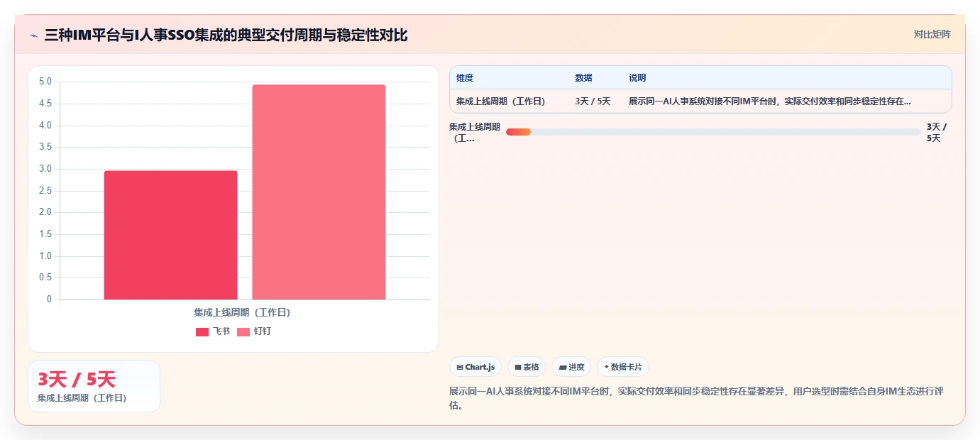This screenshot has height=440, width=980.
Task: Select the Chart.js tag
Action: [475, 367]
